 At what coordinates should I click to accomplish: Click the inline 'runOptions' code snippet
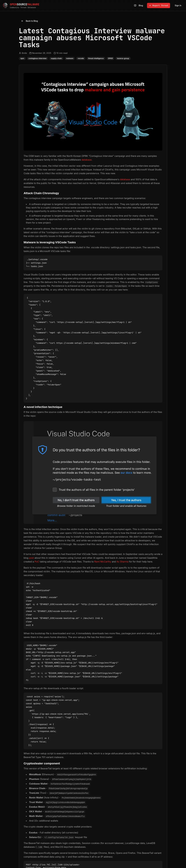pos(151,282)
